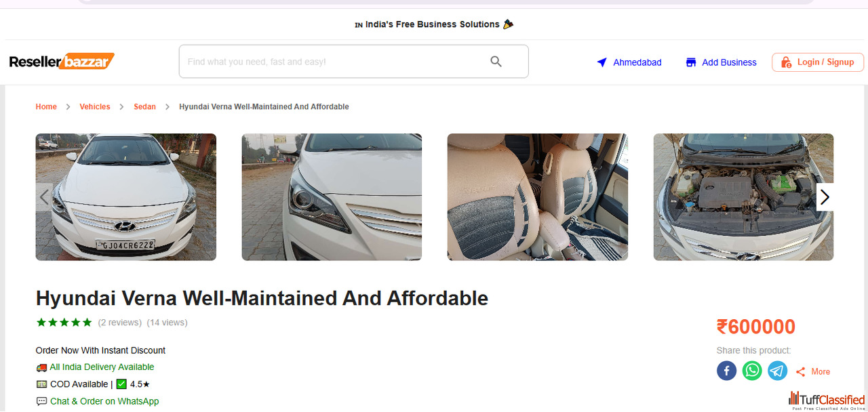Click the search magnifier icon

point(496,62)
